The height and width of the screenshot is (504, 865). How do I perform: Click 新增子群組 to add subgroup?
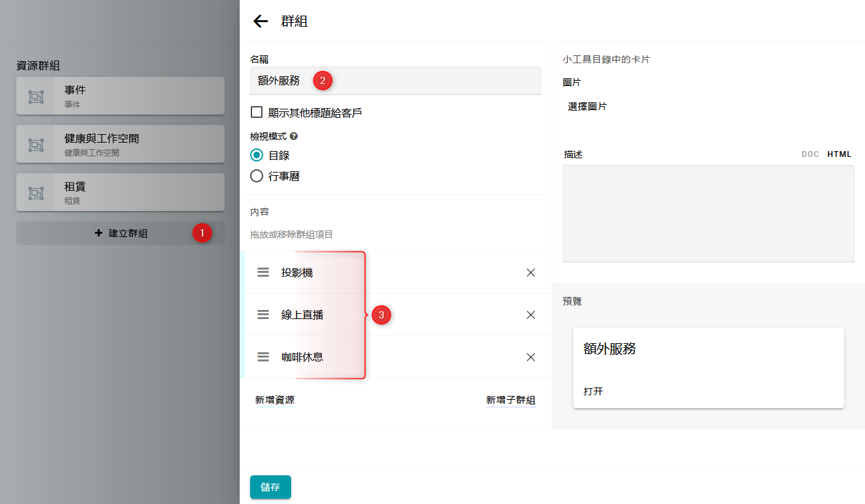pos(511,400)
